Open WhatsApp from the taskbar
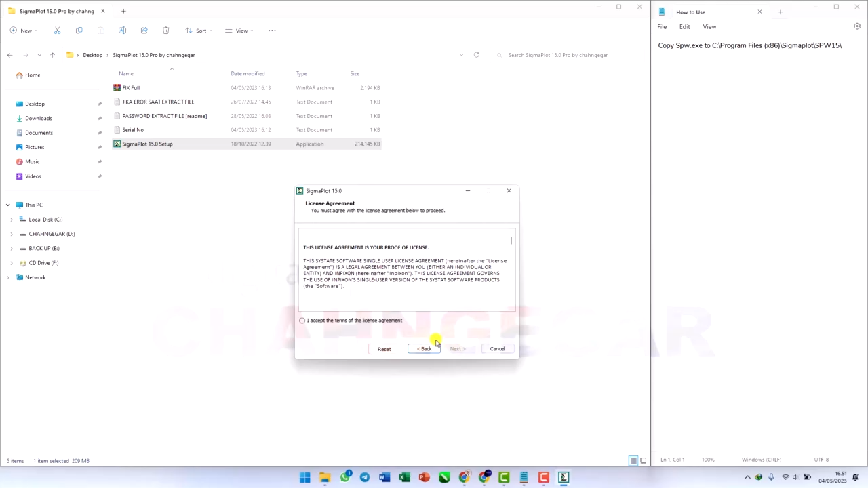Image resolution: width=868 pixels, height=488 pixels. [345, 477]
